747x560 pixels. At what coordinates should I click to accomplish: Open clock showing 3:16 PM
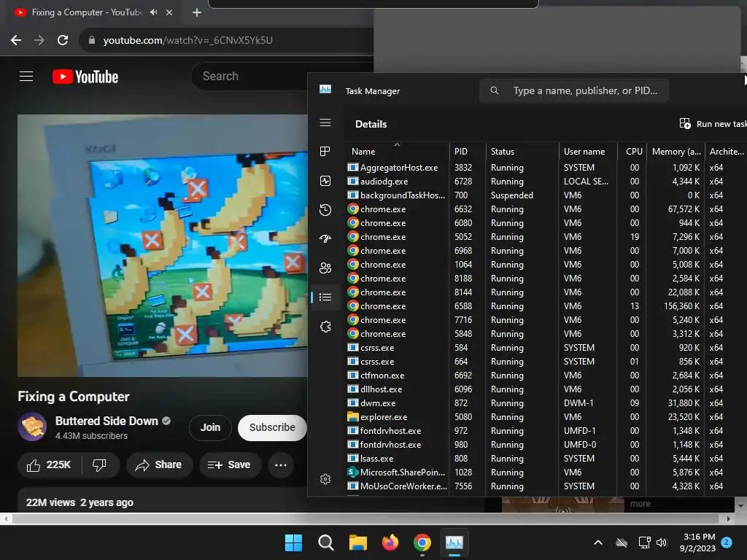(699, 542)
